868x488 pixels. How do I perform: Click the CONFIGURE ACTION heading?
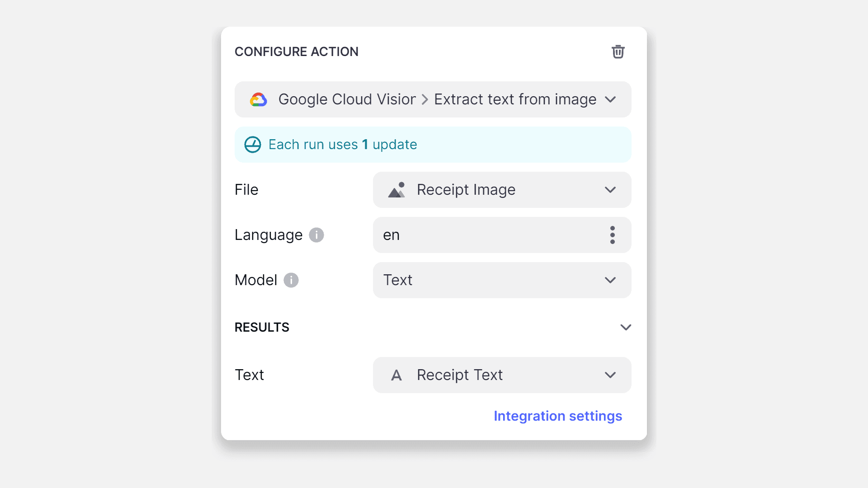[297, 52]
